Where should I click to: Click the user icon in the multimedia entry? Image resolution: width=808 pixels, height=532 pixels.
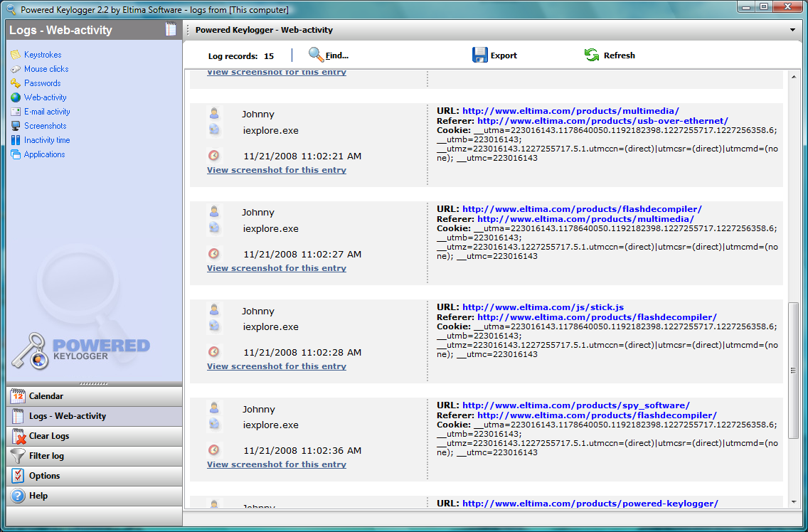pyautogui.click(x=214, y=113)
